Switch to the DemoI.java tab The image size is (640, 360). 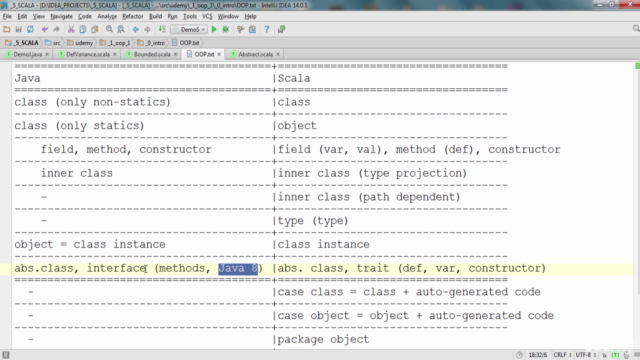tap(27, 54)
